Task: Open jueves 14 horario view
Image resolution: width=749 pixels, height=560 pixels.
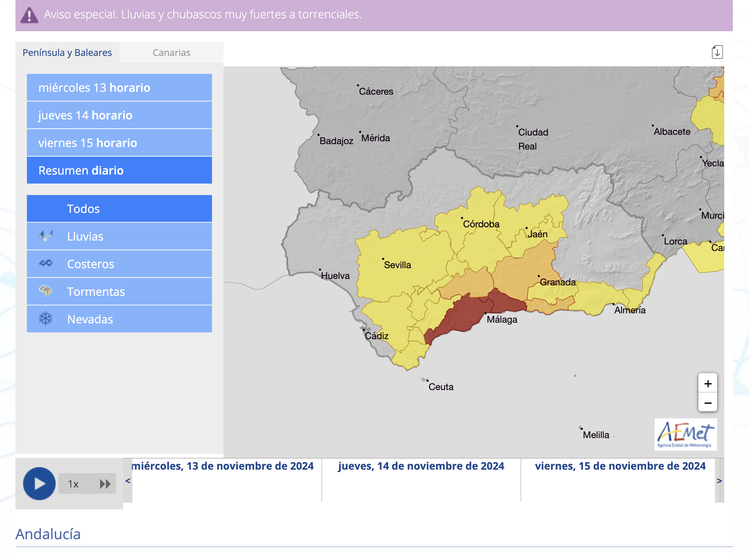Action: [x=119, y=115]
